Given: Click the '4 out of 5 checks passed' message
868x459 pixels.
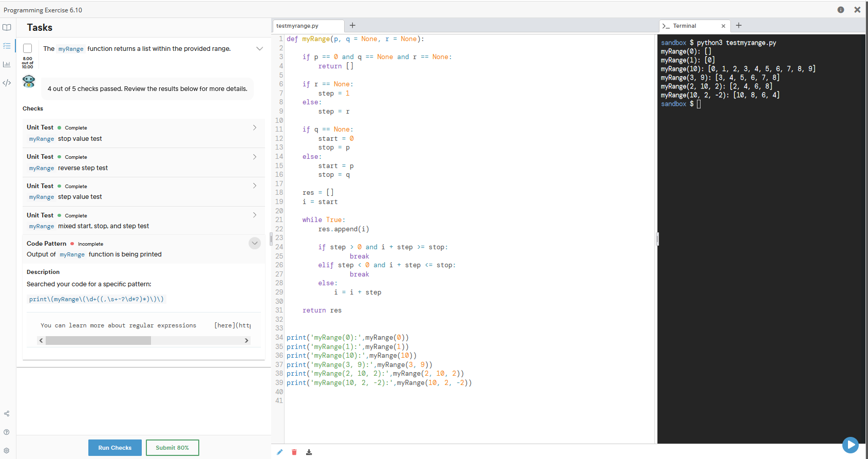Looking at the screenshot, I should click(x=147, y=89).
